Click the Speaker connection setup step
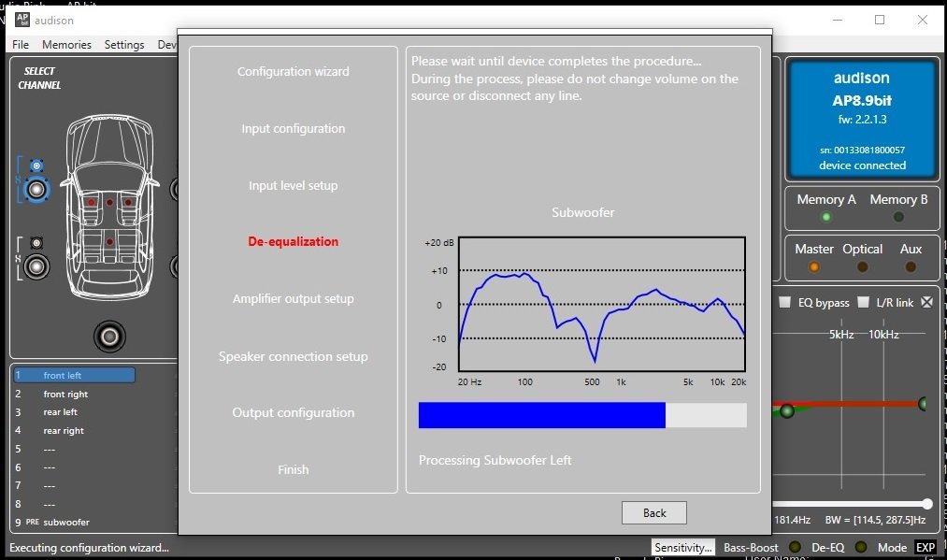This screenshot has height=560, width=947. (x=293, y=356)
